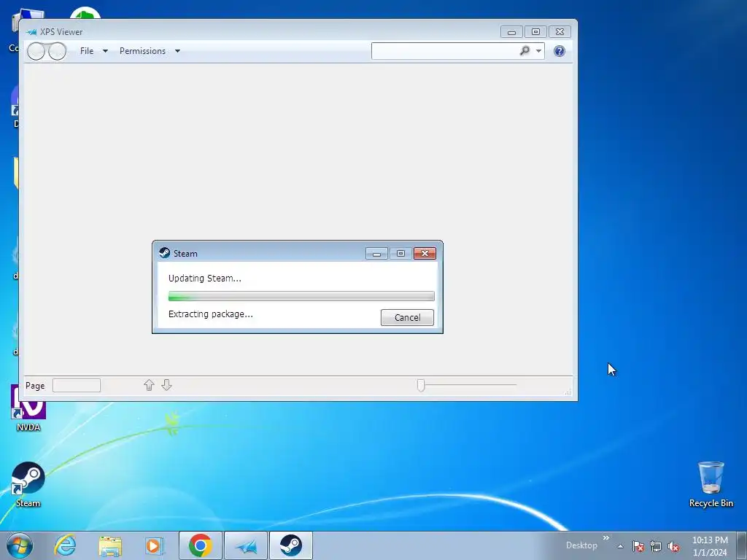747x560 pixels.
Task: Click the zoom slider handle in XPS Viewer
Action: pos(421,385)
